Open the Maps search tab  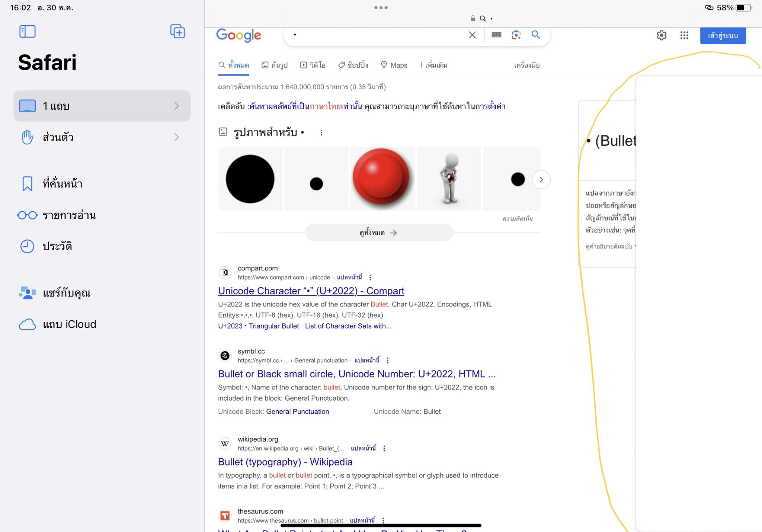394,65
